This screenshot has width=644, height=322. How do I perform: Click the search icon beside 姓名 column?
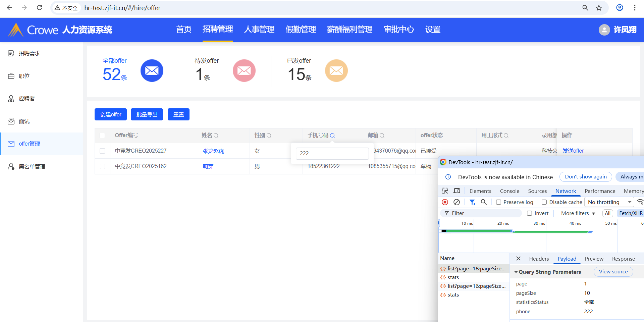coord(216,136)
